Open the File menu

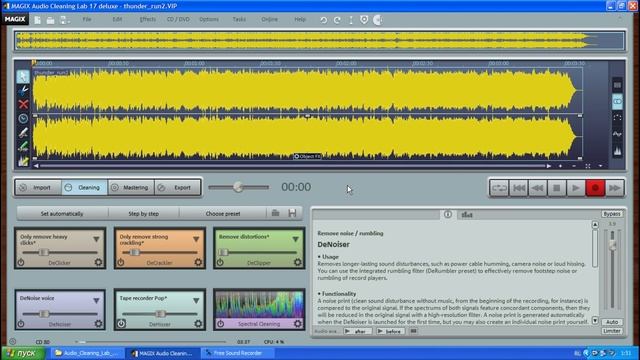[87, 19]
